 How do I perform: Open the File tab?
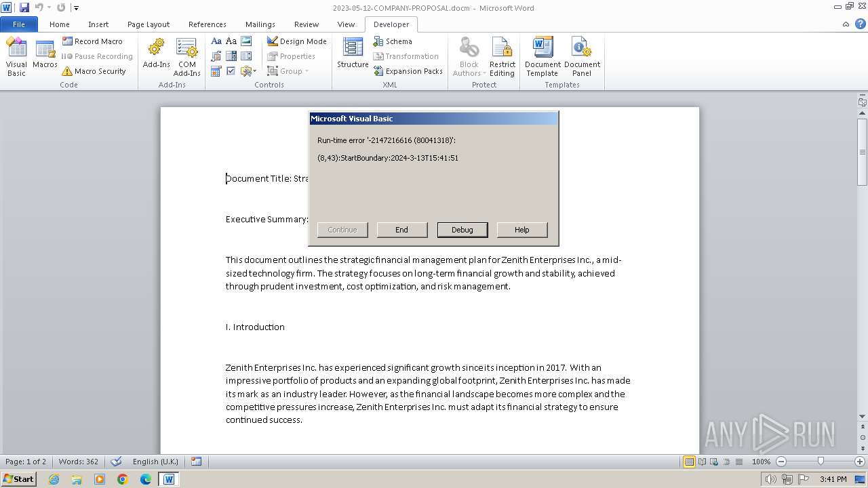[x=19, y=24]
